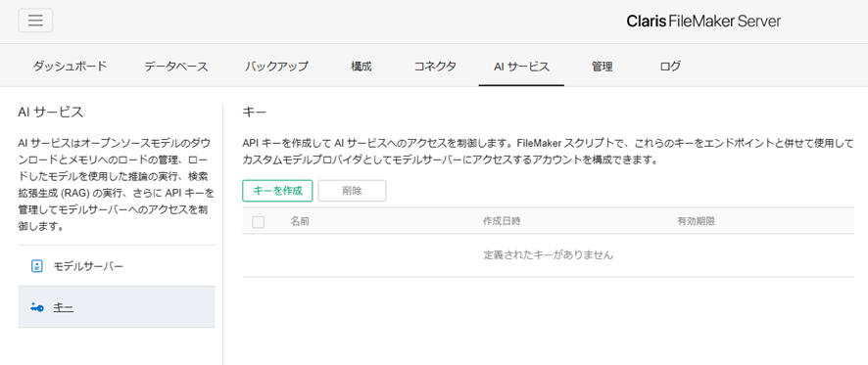Sort keys by 名前 column header
Image resolution: width=868 pixels, height=365 pixels.
[x=300, y=221]
